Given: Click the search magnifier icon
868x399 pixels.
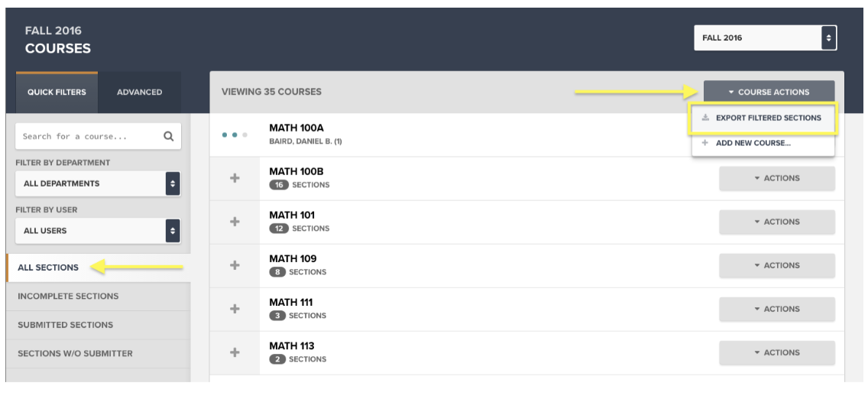Looking at the screenshot, I should pyautogui.click(x=168, y=136).
